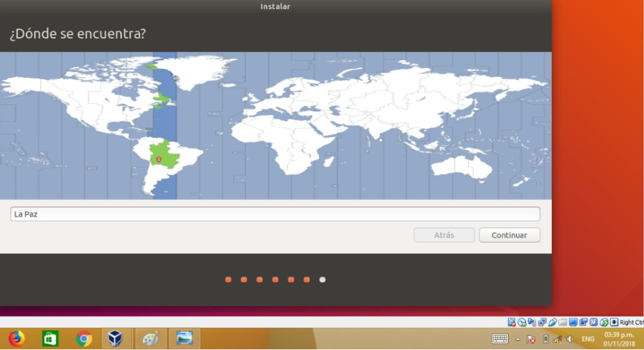This screenshot has height=350, width=644.
Task: Show hidden system tray icons arrow
Action: point(518,339)
